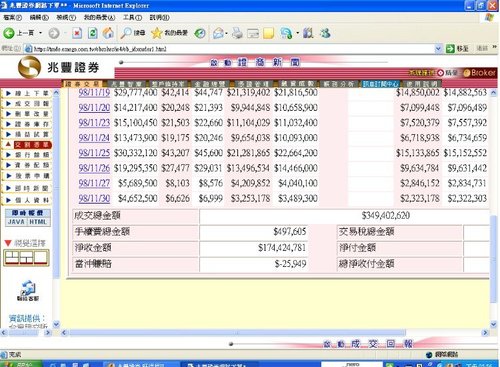Click the Refresh page icon
Image resolution: width=500 pixels, height=367 pixels.
pos(93,33)
